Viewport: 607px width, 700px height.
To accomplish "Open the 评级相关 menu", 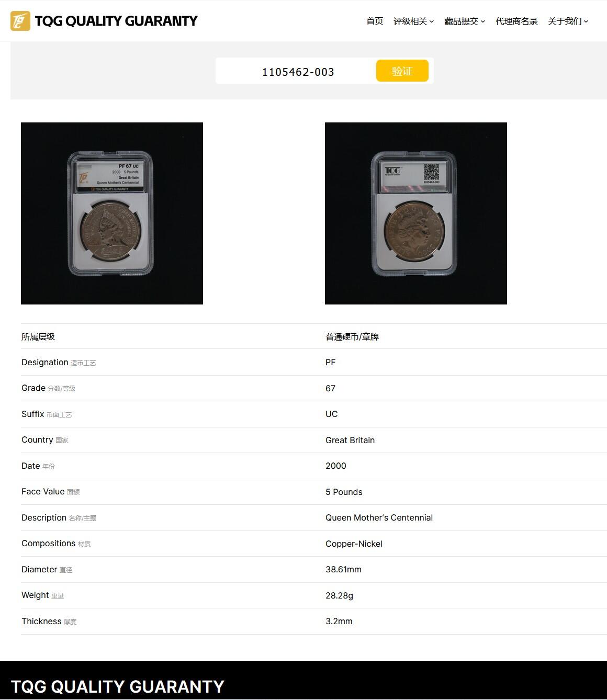I will (410, 21).
